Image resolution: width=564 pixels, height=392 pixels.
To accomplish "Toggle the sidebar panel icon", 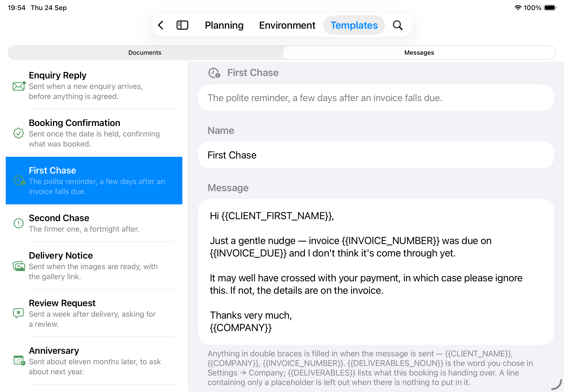I will click(x=182, y=25).
